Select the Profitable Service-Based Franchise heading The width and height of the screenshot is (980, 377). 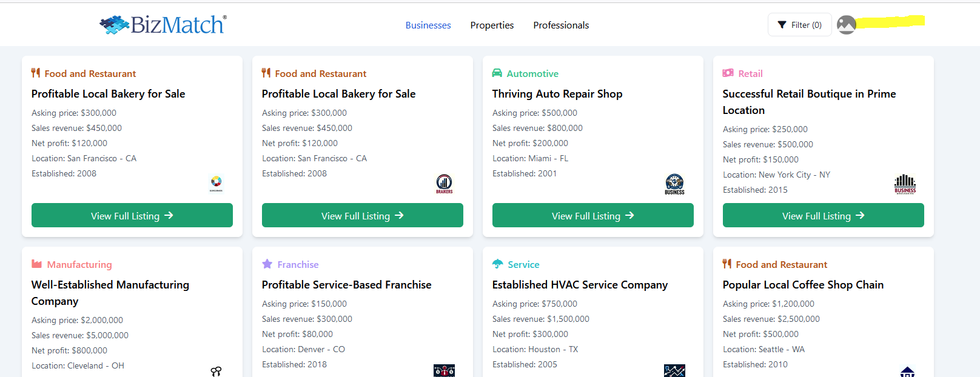tap(346, 285)
